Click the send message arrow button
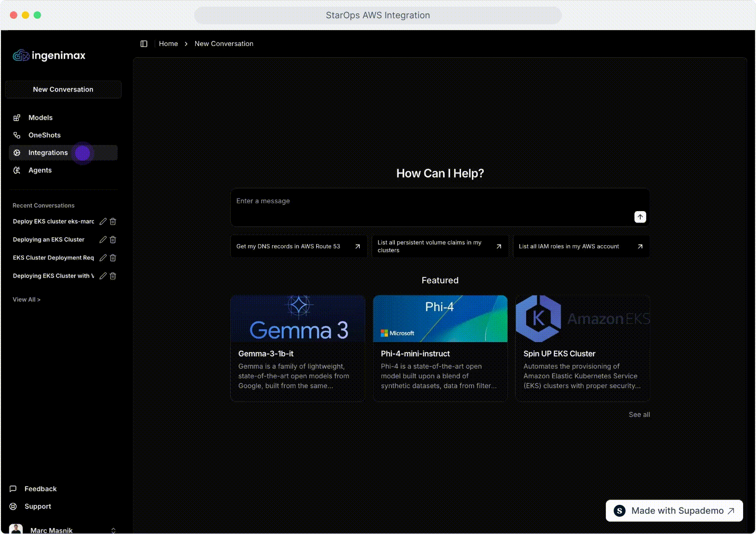This screenshot has height=534, width=756. click(640, 217)
